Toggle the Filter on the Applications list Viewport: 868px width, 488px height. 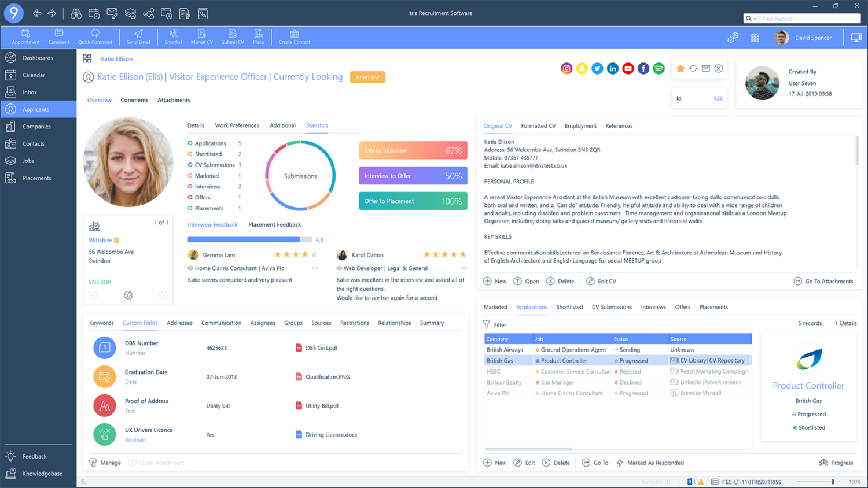point(494,324)
